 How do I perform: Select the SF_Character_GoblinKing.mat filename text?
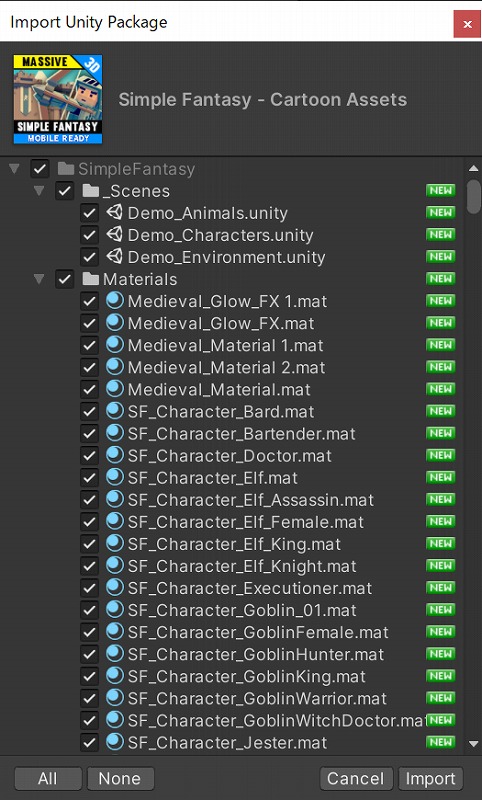[x=246, y=677]
